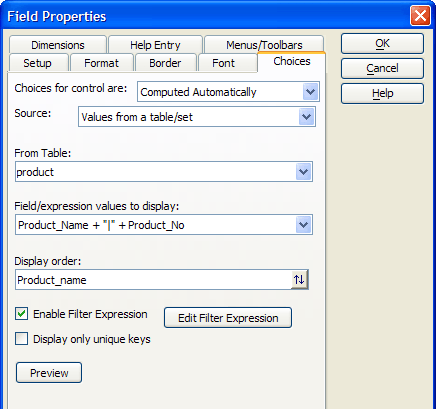Expand Field/expression values dropdown arrow

[303, 225]
